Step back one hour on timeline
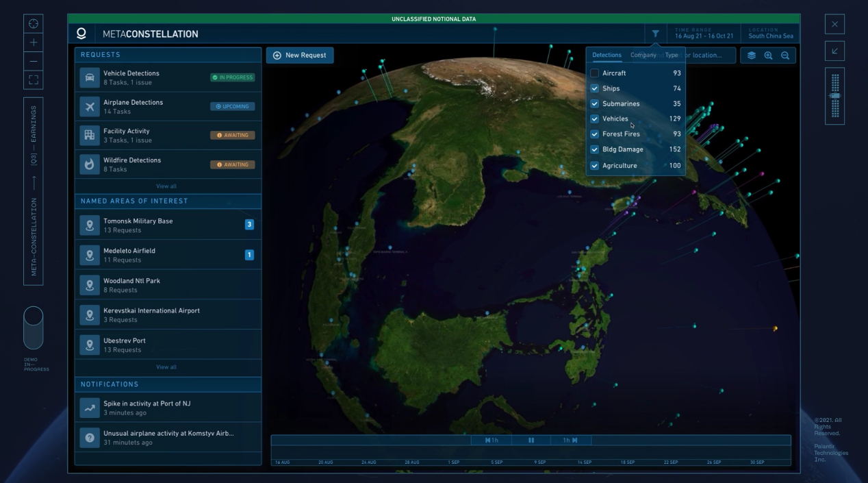 492,440
